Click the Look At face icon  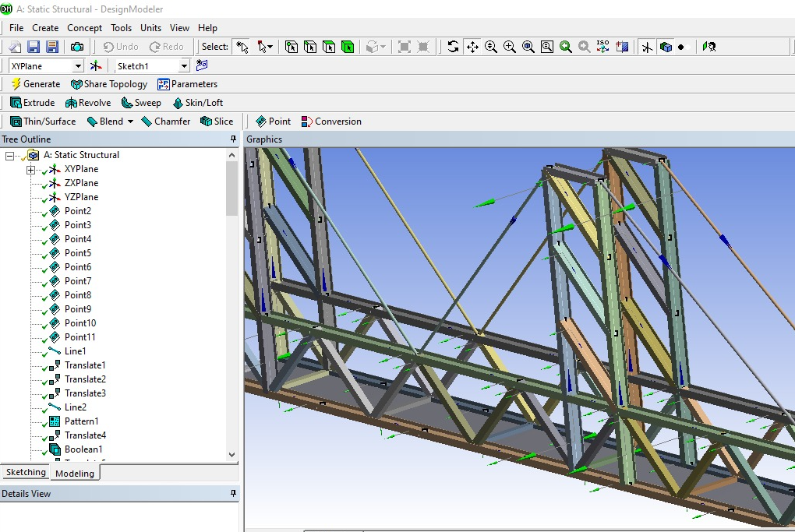(x=708, y=47)
